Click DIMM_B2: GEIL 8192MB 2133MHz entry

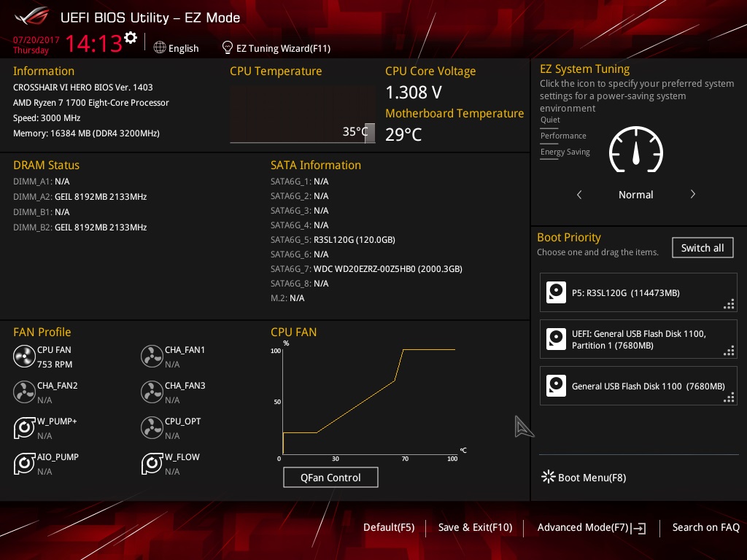(x=80, y=227)
